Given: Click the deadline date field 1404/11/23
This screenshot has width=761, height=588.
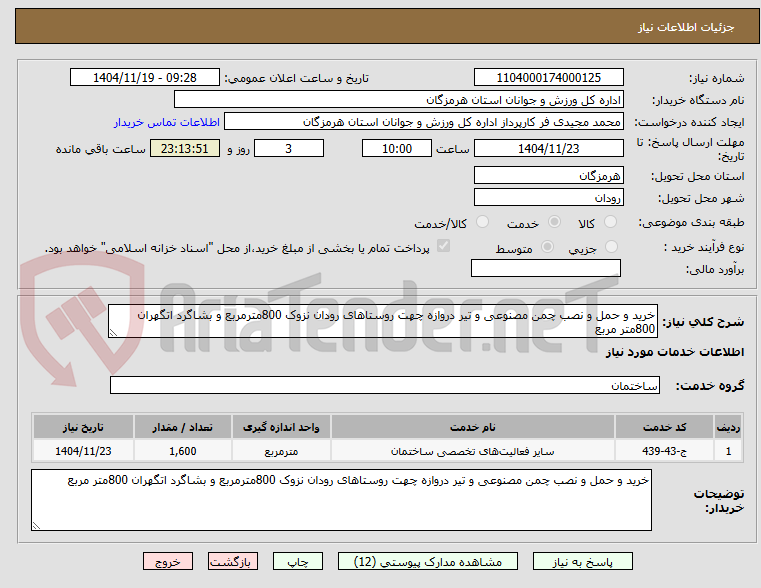Looking at the screenshot, I should coord(548,148).
